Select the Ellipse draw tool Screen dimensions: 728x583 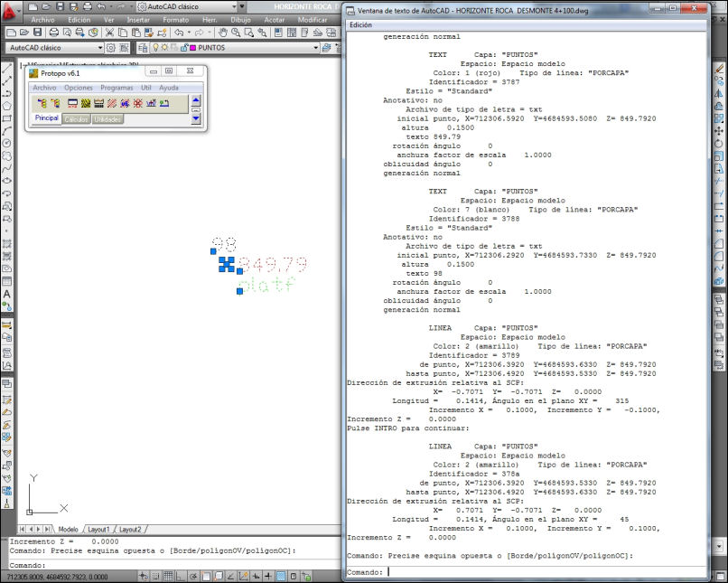(7, 181)
